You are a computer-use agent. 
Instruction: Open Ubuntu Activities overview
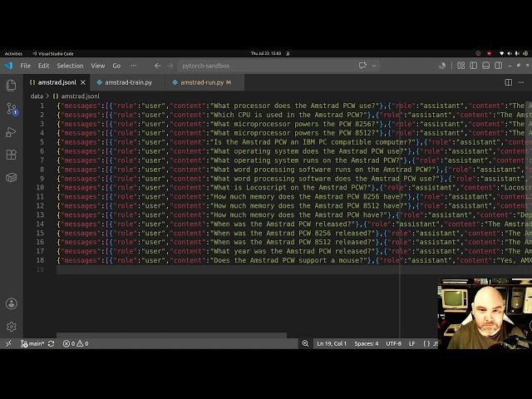[13, 53]
